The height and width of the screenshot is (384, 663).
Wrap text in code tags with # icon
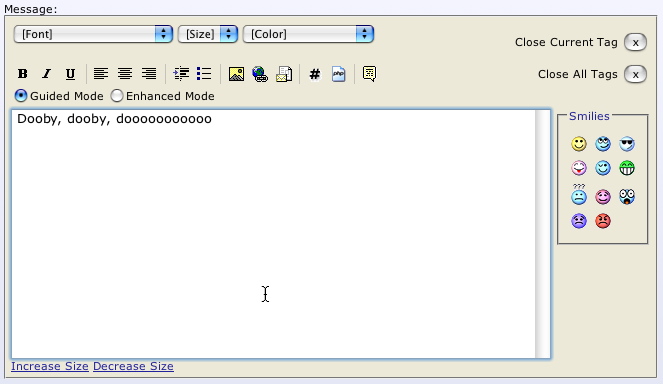315,74
